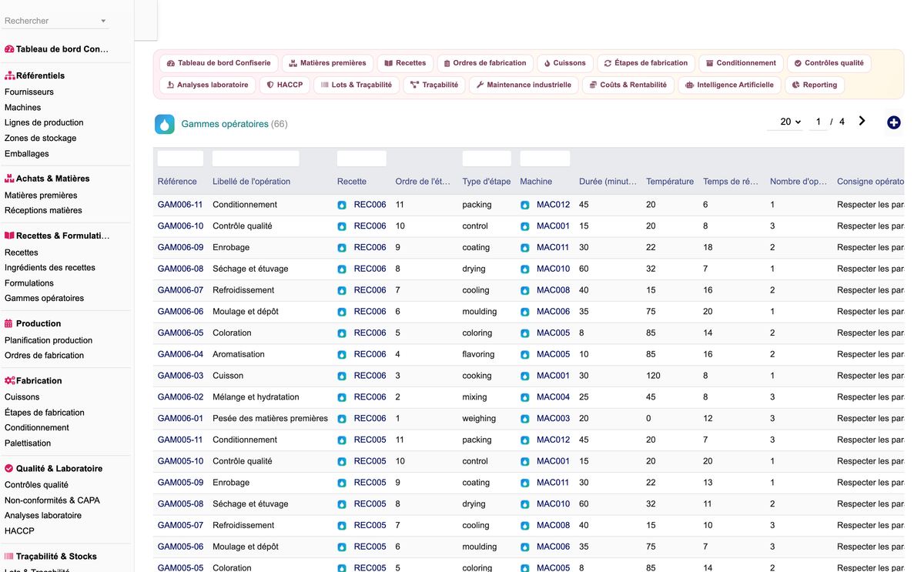Image resolution: width=924 pixels, height=572 pixels.
Task: Open Analyses laboratoire toolbar button
Action: point(207,85)
